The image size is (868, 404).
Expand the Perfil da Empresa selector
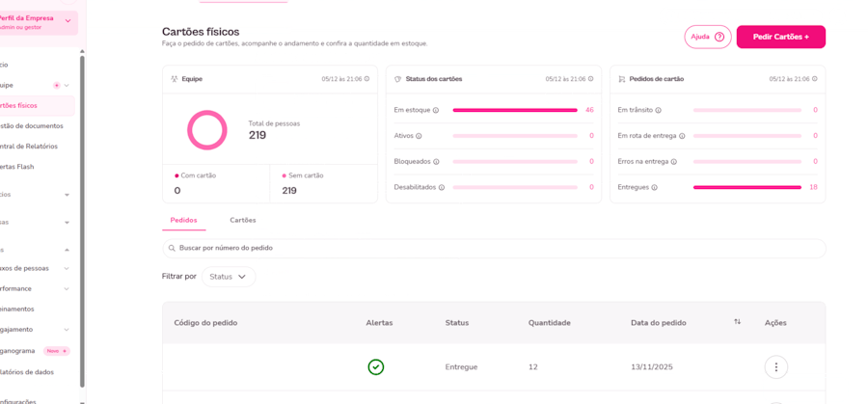tap(68, 21)
